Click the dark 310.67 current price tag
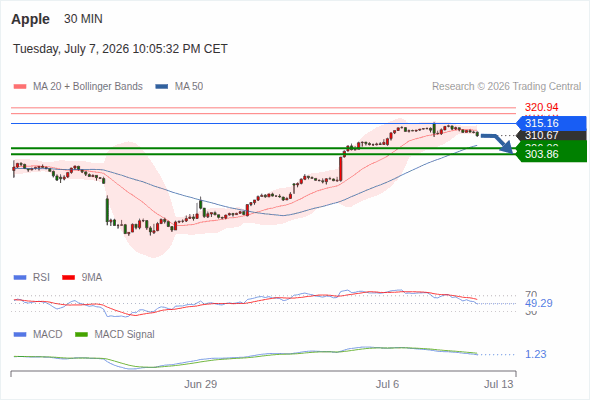The image size is (590, 400). pos(552,135)
